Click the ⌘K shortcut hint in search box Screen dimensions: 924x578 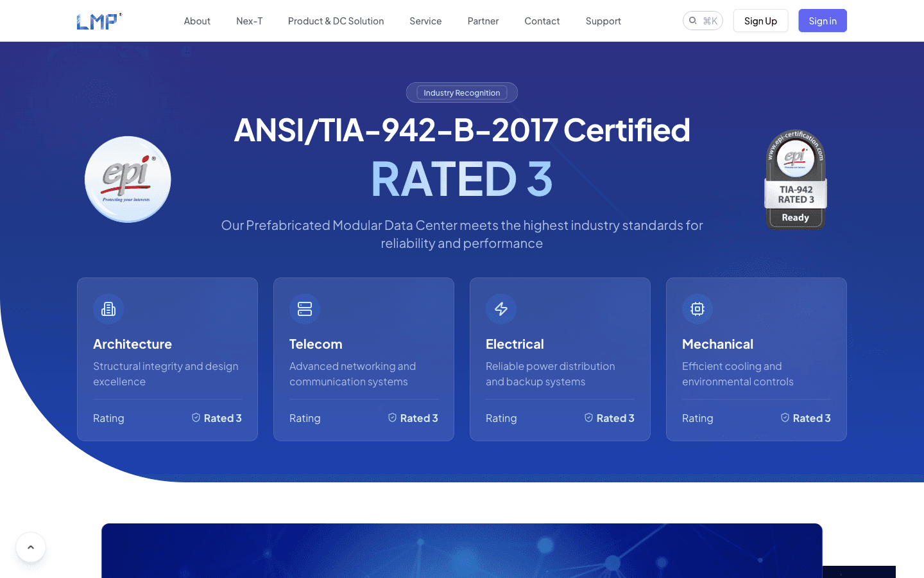click(710, 21)
